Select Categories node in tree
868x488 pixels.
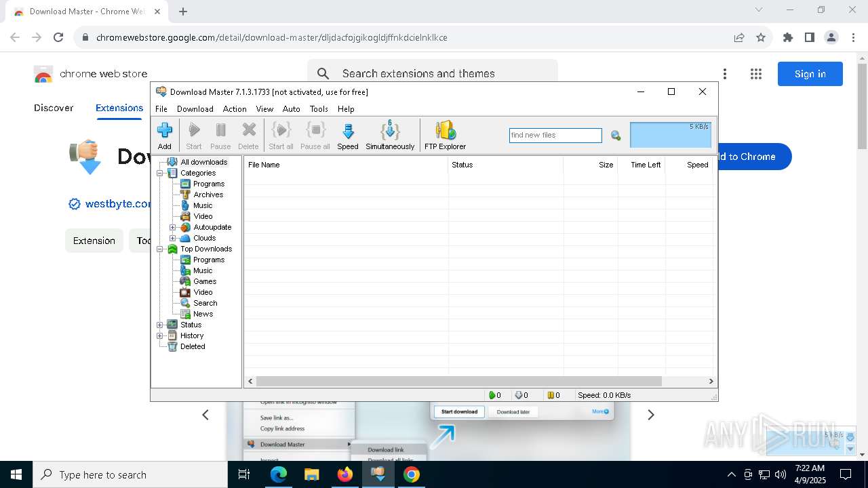tap(198, 173)
